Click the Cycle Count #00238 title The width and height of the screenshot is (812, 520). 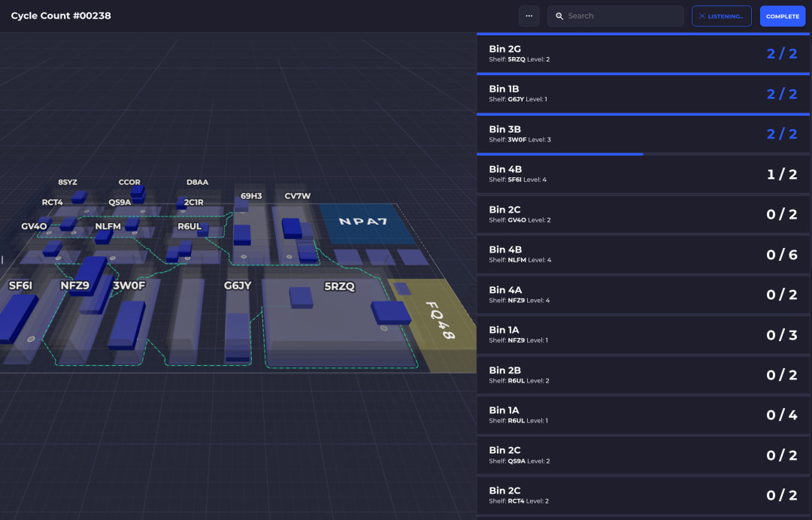61,16
